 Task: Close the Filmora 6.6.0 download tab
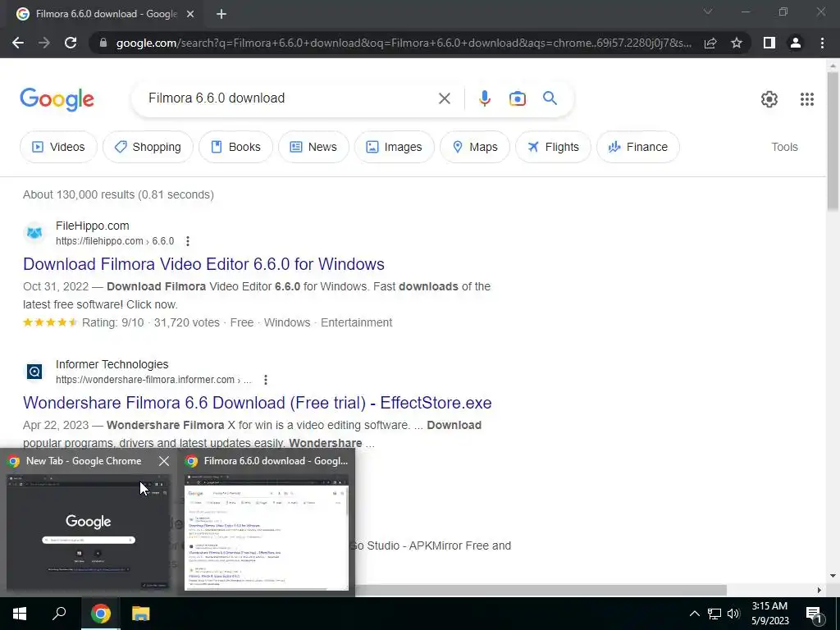tap(190, 15)
